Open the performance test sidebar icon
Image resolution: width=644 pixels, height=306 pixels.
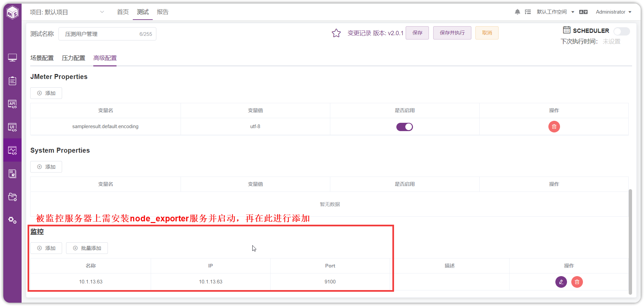tap(12, 151)
